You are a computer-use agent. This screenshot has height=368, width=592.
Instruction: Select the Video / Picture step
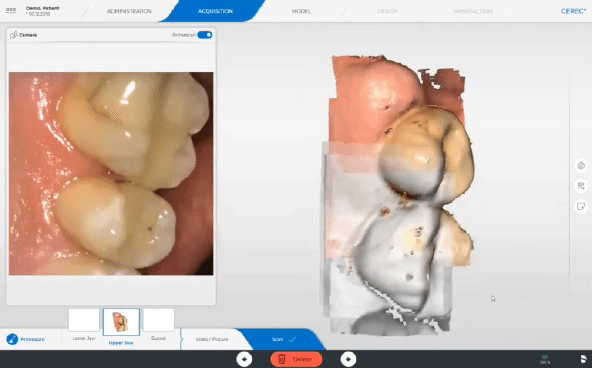[x=211, y=339]
